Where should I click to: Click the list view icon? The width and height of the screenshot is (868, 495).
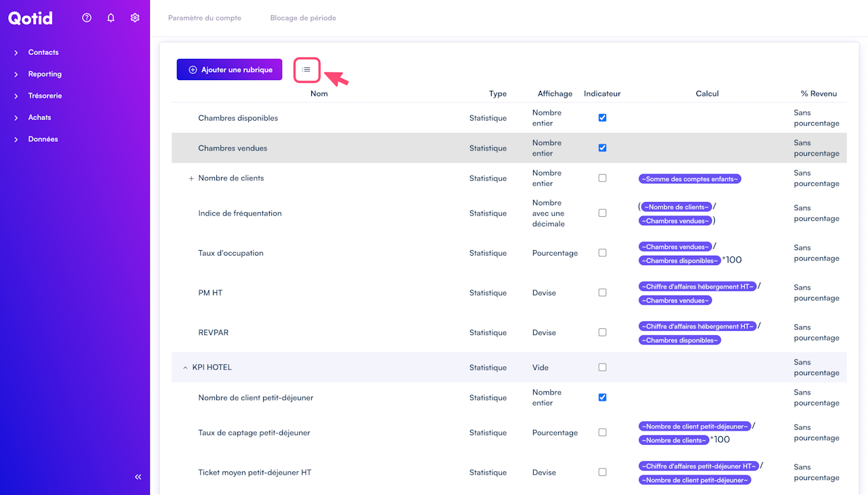[x=307, y=70]
